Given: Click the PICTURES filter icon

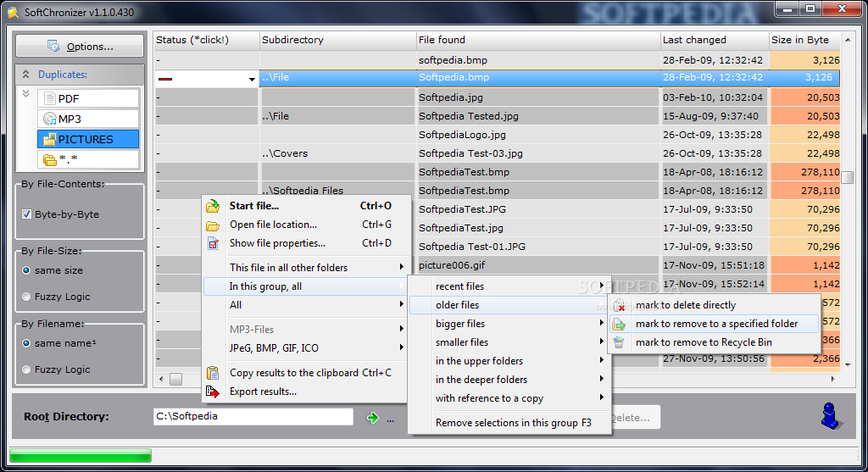Looking at the screenshot, I should tap(50, 140).
